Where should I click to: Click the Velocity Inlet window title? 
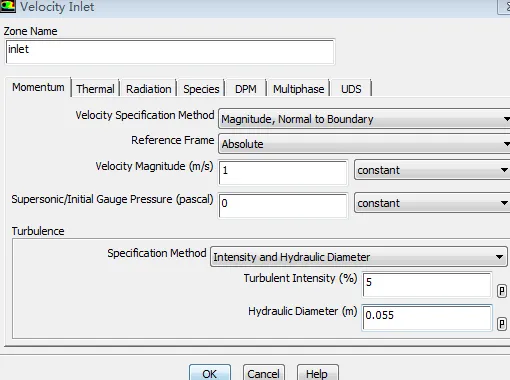[57, 7]
